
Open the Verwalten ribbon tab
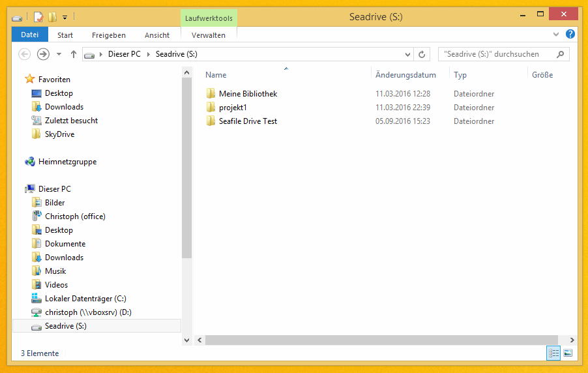(x=209, y=35)
